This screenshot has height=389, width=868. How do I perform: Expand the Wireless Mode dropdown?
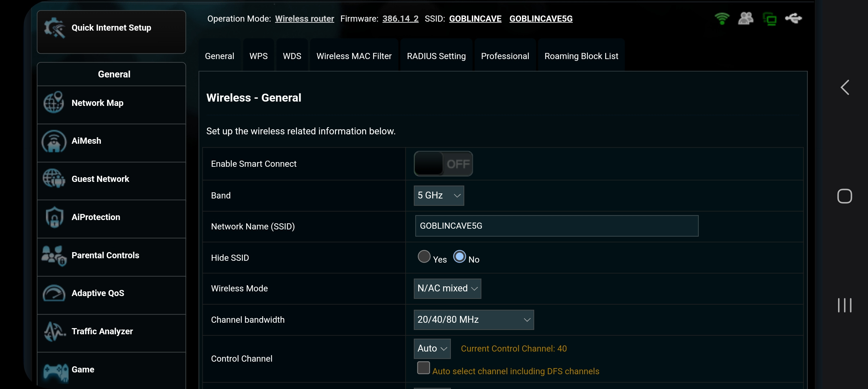(447, 289)
